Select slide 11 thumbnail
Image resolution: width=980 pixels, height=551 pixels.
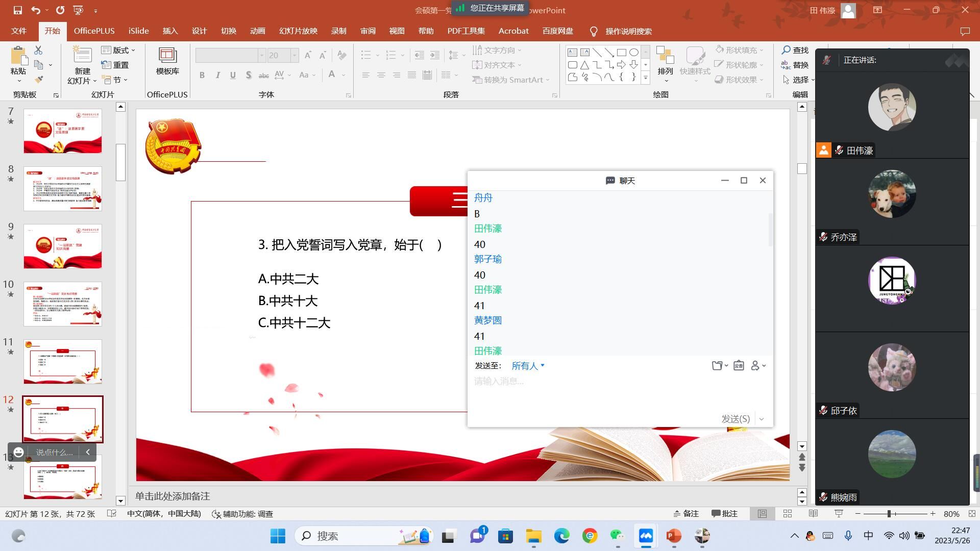click(x=63, y=362)
